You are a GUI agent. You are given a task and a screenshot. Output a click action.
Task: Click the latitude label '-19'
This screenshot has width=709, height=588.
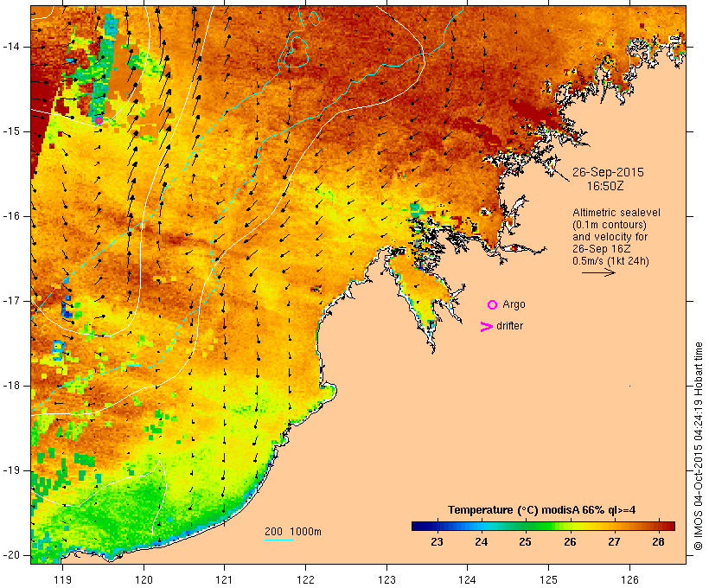pyautogui.click(x=10, y=470)
